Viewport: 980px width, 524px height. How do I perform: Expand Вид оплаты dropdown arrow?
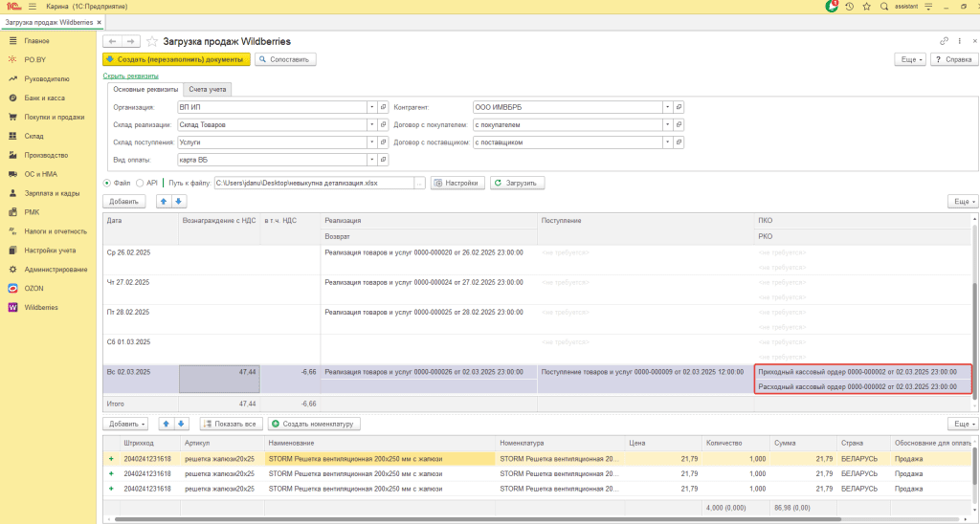pos(372,160)
